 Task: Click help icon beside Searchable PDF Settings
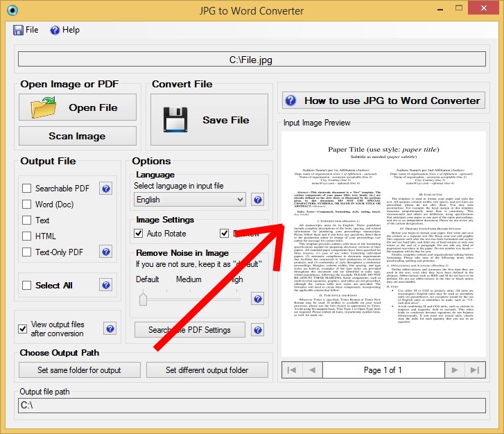257,330
